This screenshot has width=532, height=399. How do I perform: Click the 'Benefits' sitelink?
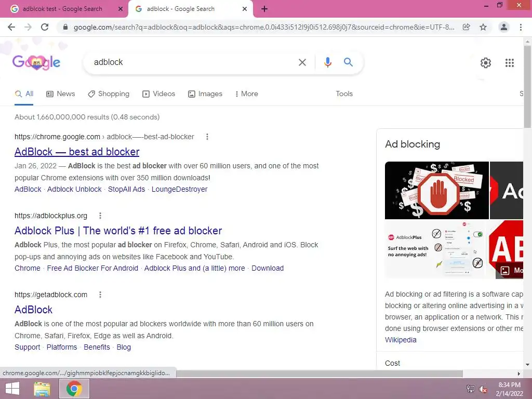pos(97,348)
